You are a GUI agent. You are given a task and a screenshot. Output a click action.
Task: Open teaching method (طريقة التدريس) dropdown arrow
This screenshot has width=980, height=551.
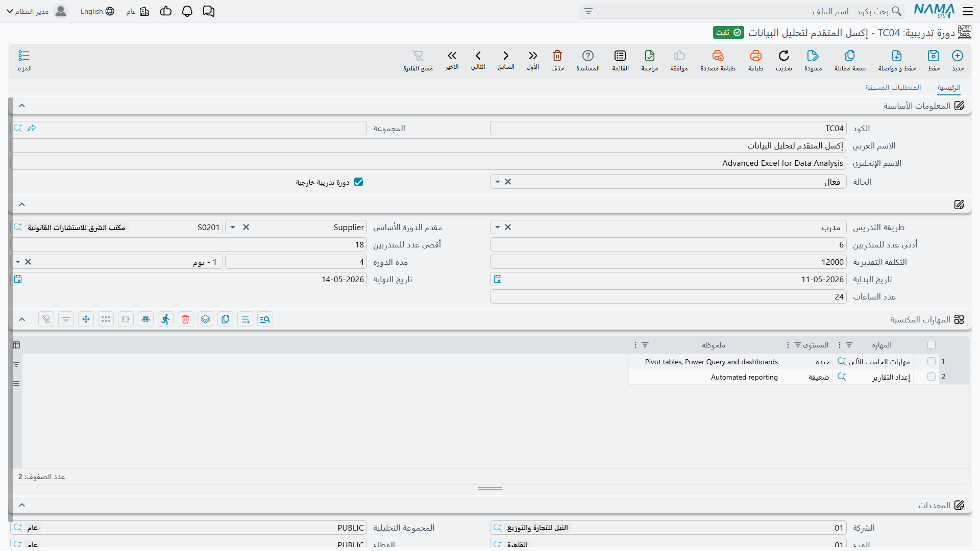pos(498,228)
